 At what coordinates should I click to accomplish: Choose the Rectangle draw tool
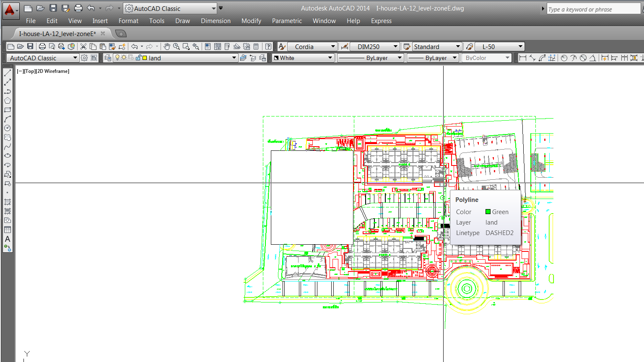click(x=8, y=110)
